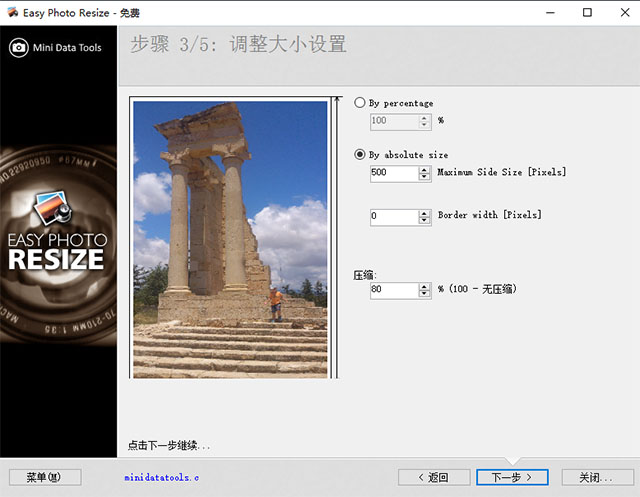Select the By absolute size option
This screenshot has width=640, height=497.
(362, 155)
